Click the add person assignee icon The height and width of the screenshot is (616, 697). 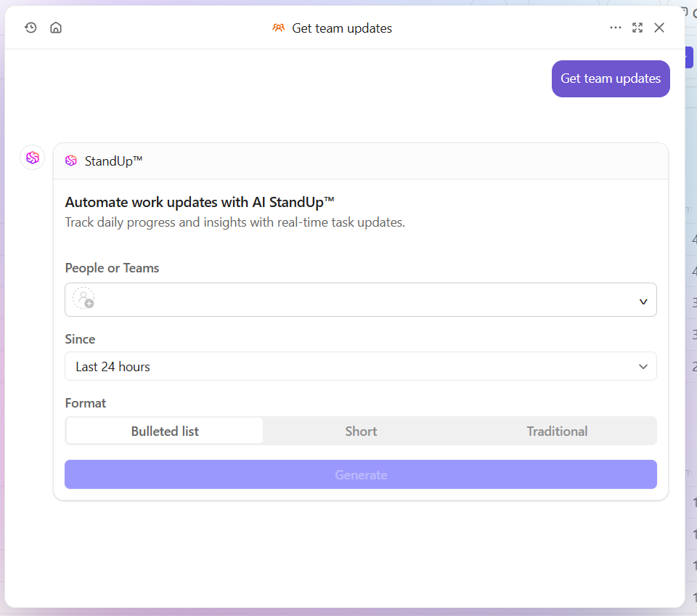coord(83,299)
